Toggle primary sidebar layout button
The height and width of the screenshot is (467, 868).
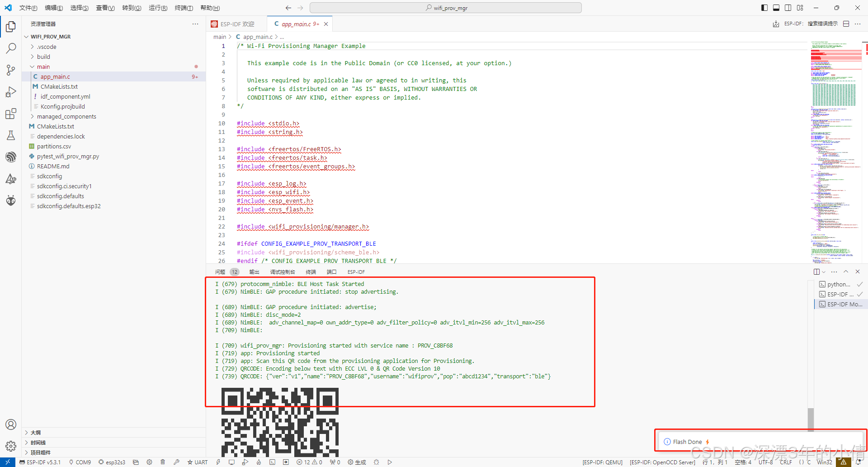(764, 8)
